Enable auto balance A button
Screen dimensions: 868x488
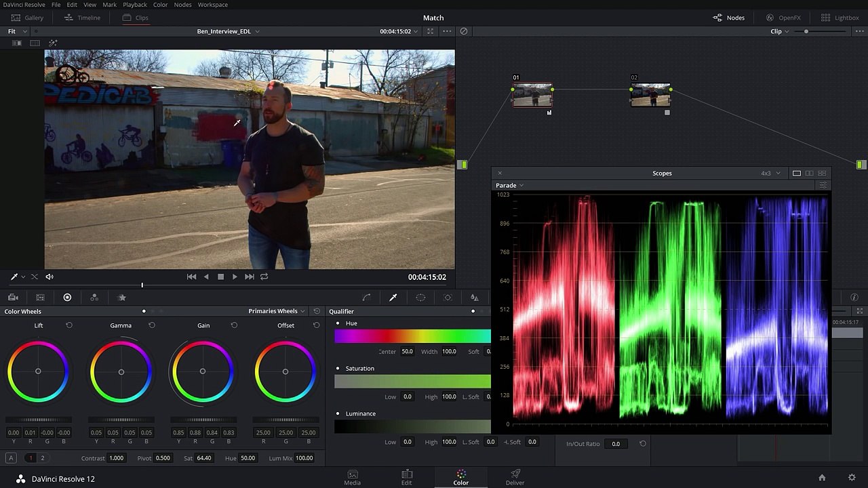(x=11, y=458)
